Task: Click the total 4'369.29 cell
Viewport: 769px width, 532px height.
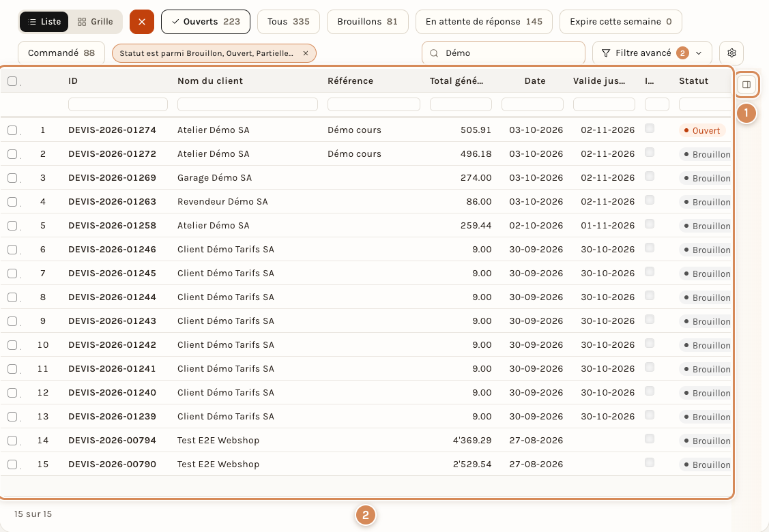Action: coord(471,441)
